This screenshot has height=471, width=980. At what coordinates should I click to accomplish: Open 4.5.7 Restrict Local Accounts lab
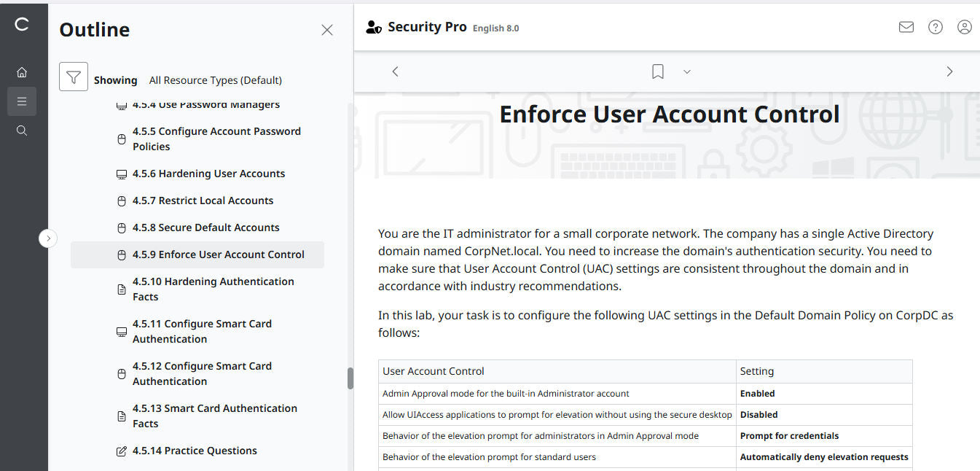pos(203,201)
